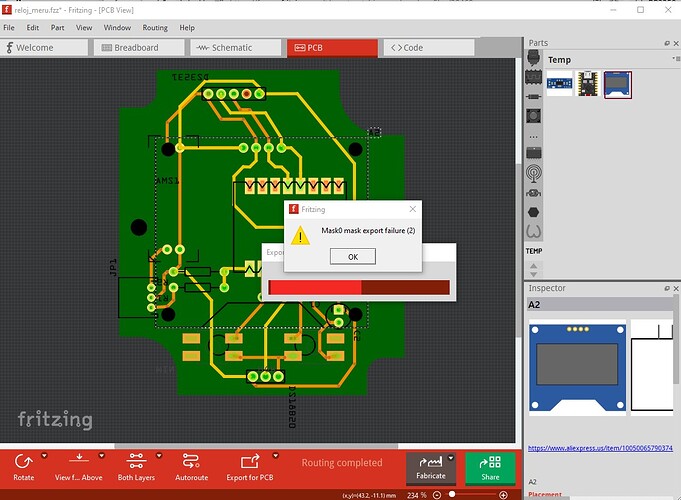The image size is (681, 500).
Task: Click the export progress bar
Action: (x=359, y=287)
